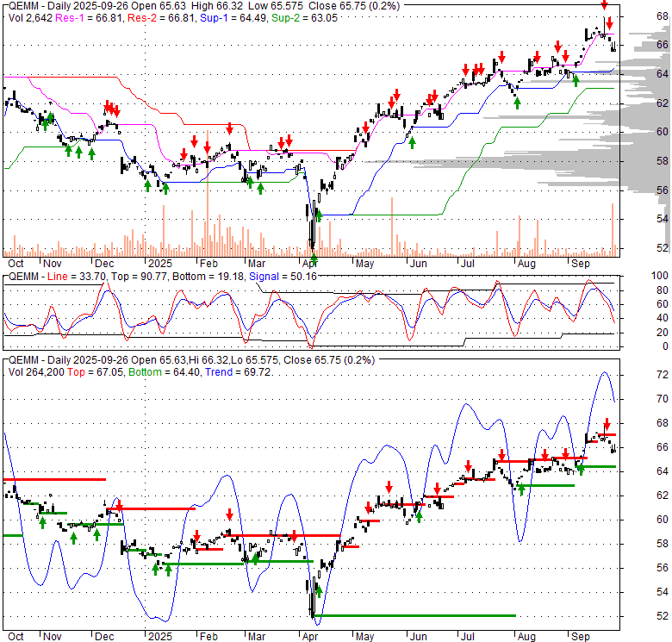
Task: Click 52 on top chart price axis
Action: click(x=663, y=247)
